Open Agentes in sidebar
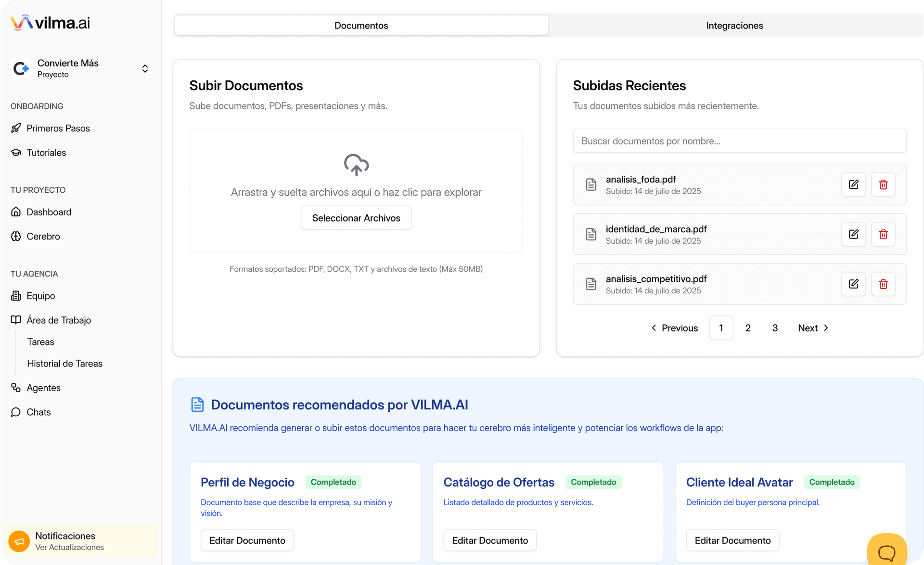 (43, 388)
